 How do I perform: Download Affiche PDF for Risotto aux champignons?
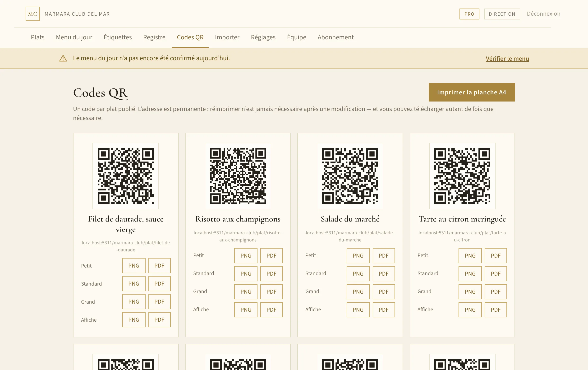(x=271, y=310)
